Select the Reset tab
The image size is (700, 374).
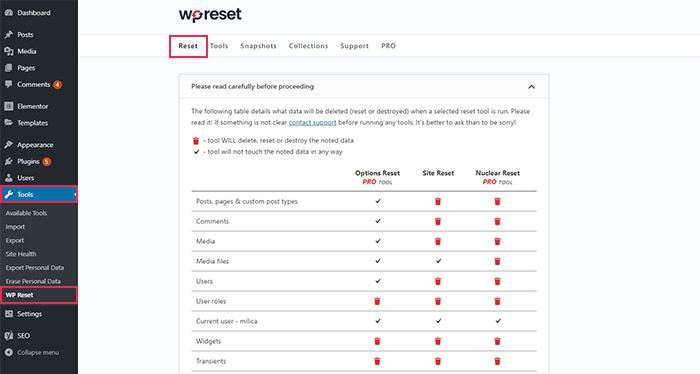coord(188,46)
